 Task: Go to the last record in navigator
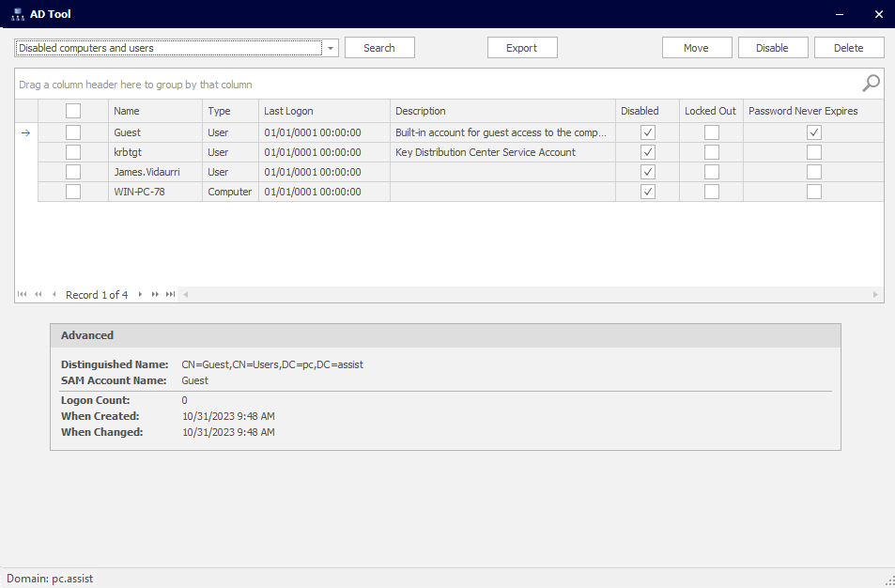(x=171, y=295)
